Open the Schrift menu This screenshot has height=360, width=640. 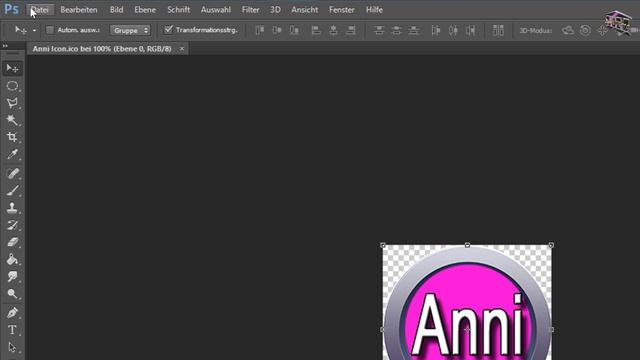(178, 10)
